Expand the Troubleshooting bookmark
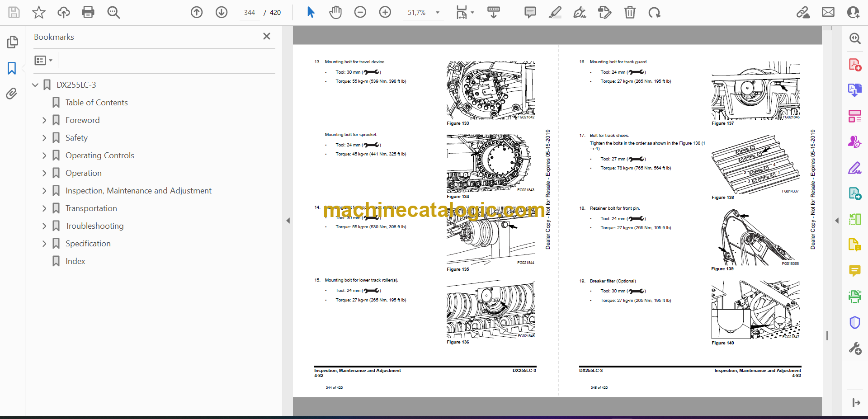This screenshot has width=868, height=419. point(44,226)
